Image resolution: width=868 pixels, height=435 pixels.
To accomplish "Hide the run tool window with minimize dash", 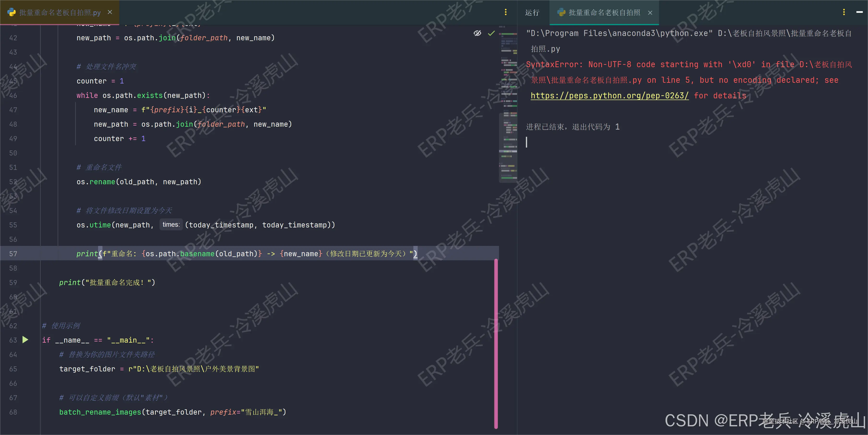I will click(859, 12).
